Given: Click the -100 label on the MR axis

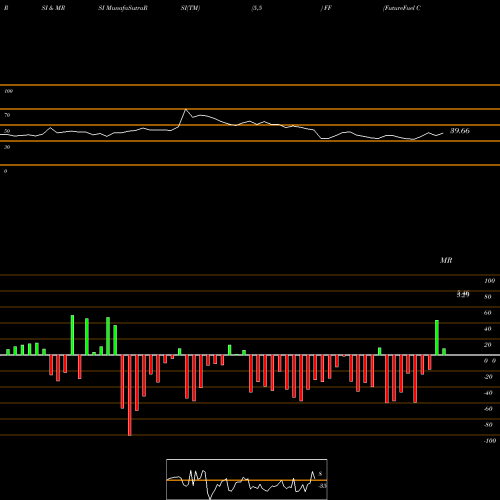Looking at the screenshot, I should (x=490, y=441).
